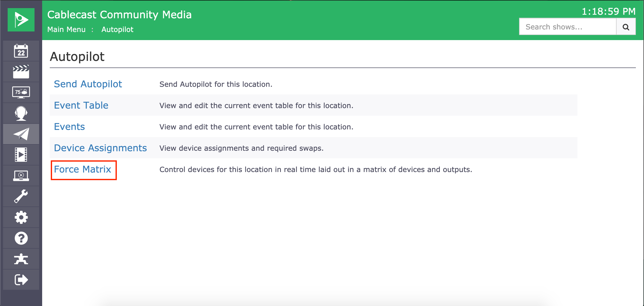This screenshot has height=306, width=644.
Task: Open the question mark help icon
Action: click(21, 238)
